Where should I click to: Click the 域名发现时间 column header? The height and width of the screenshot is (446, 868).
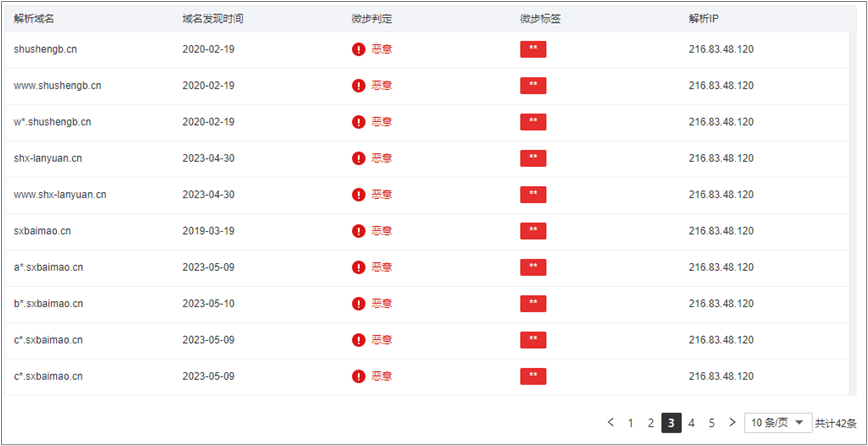(x=213, y=18)
